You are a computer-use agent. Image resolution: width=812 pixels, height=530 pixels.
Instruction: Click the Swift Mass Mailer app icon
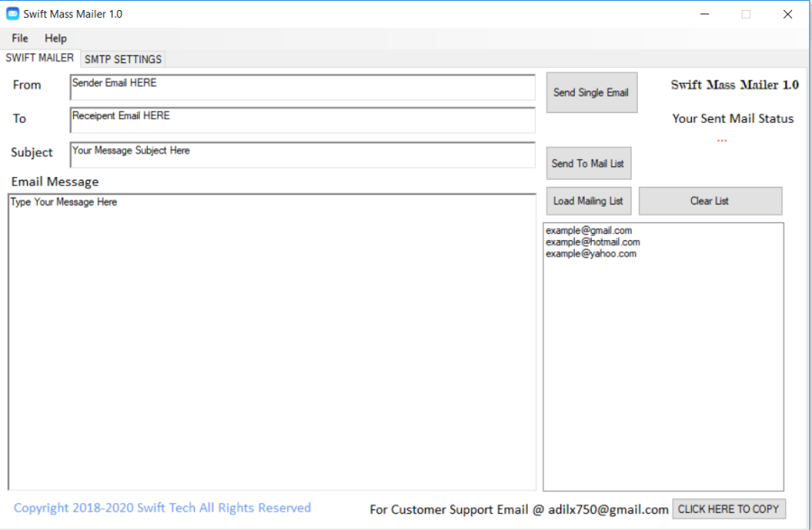pos(13,14)
